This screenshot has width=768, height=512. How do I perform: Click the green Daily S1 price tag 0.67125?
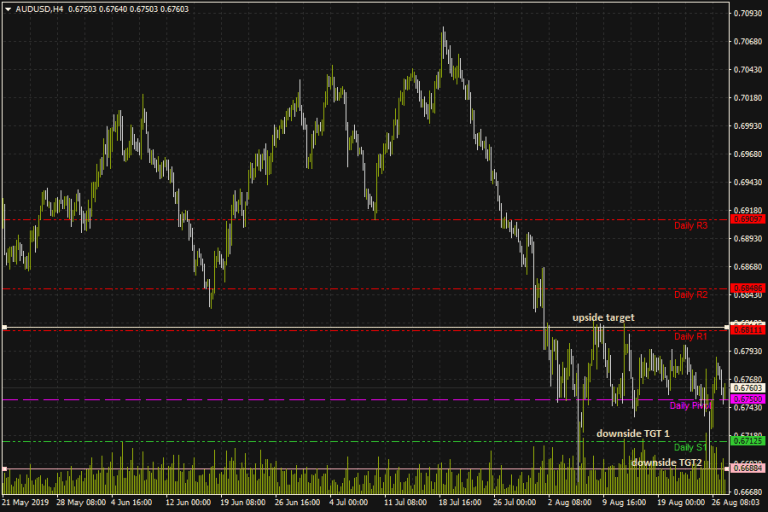(748, 441)
